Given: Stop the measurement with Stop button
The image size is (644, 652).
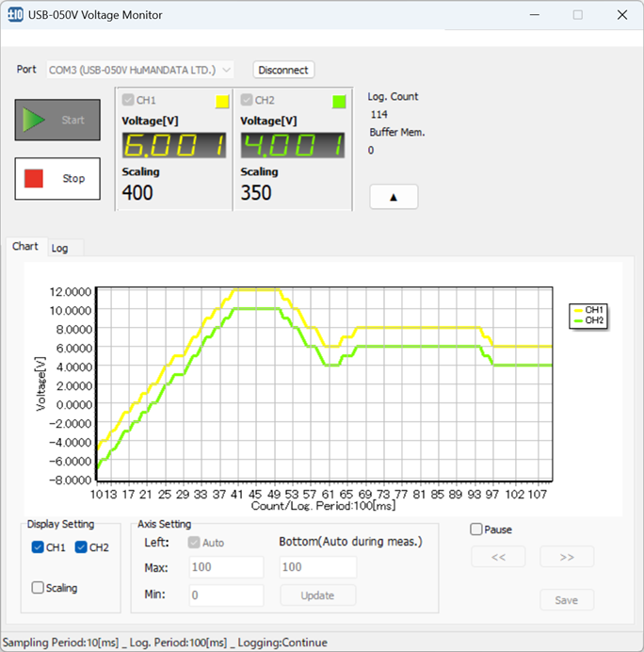Looking at the screenshot, I should [57, 178].
